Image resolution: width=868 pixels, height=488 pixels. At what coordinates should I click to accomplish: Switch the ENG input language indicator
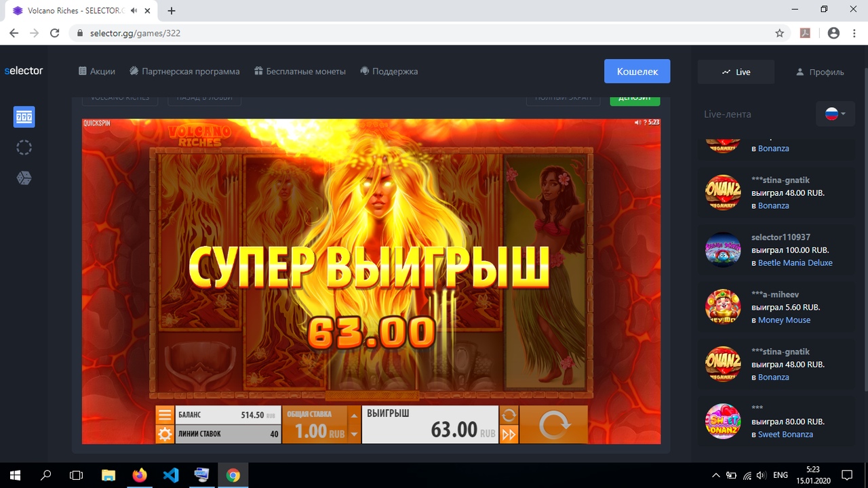[x=781, y=475]
